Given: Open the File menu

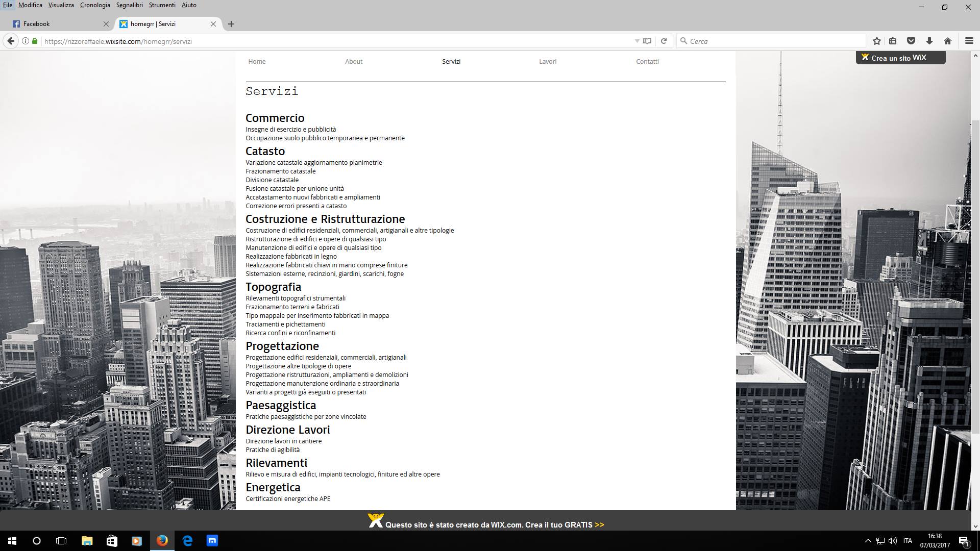Looking at the screenshot, I should (x=8, y=5).
